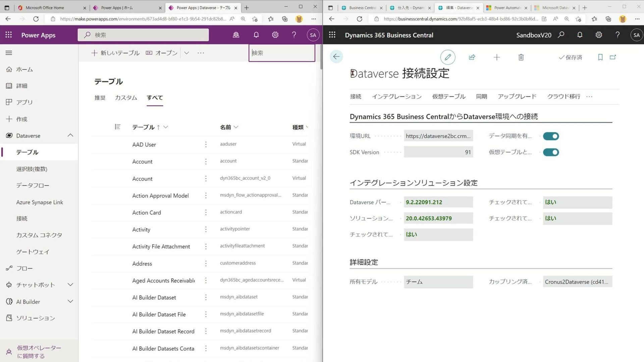
Task: Ask the virtual operator link
Action: [39, 352]
